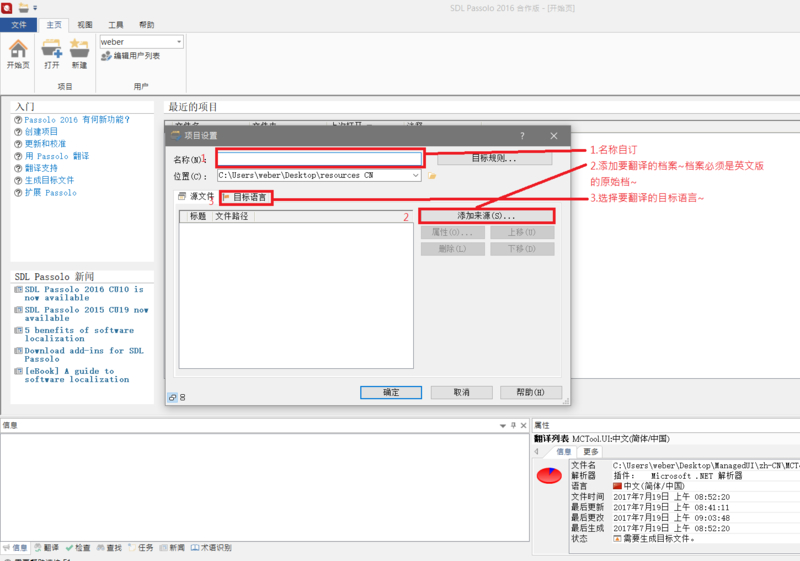This screenshot has height=561, width=800.
Task: Click the Passolo app logo icon
Action: pyautogui.click(x=7, y=8)
